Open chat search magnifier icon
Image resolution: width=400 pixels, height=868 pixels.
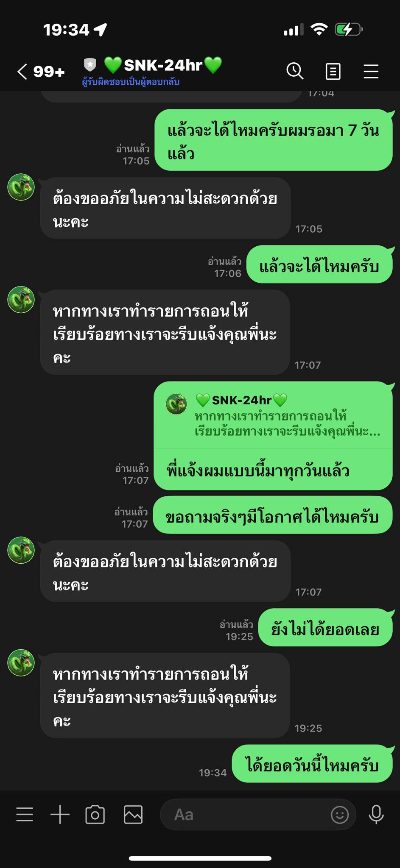tap(295, 71)
